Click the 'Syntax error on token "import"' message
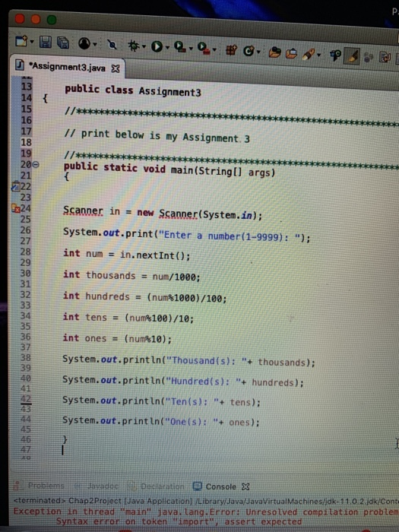 pos(179,521)
